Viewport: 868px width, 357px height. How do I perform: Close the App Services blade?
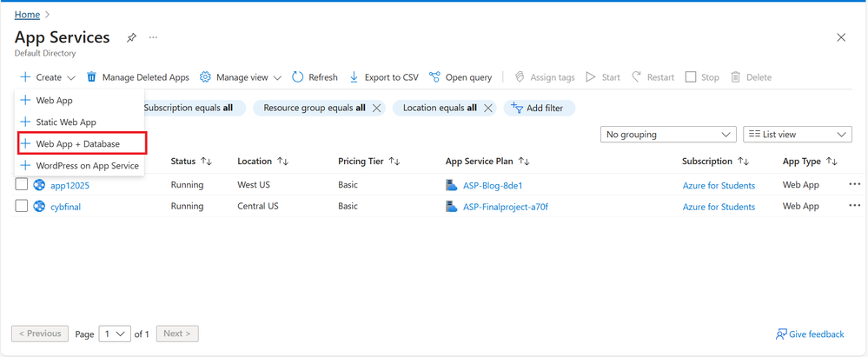click(841, 37)
